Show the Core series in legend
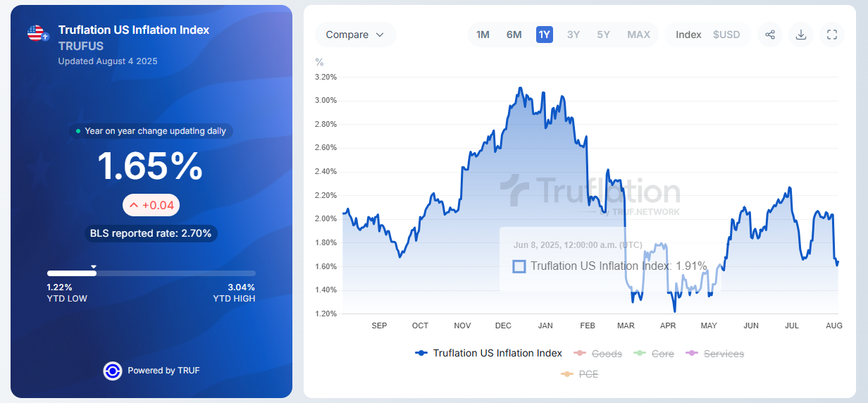 coord(655,354)
